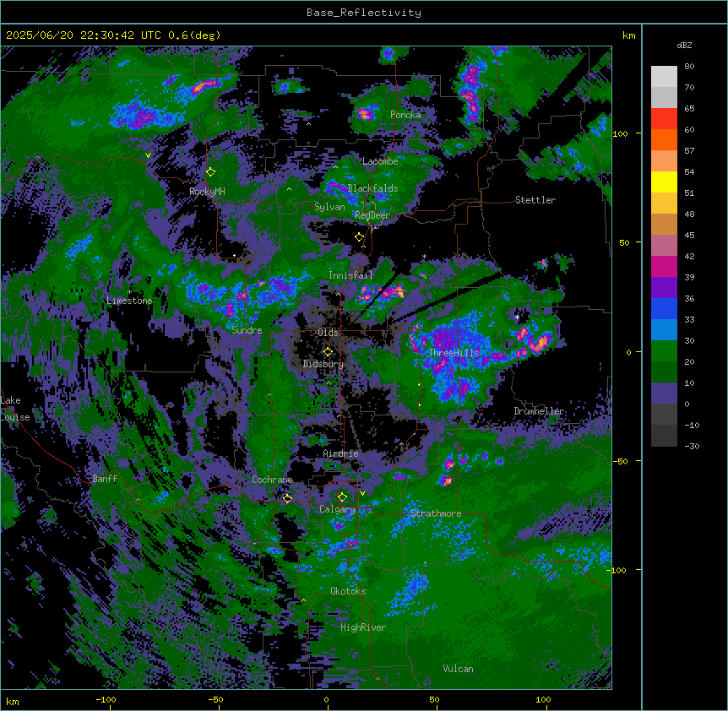Select the dark green 10-20 dBZ legend swatch

click(664, 372)
